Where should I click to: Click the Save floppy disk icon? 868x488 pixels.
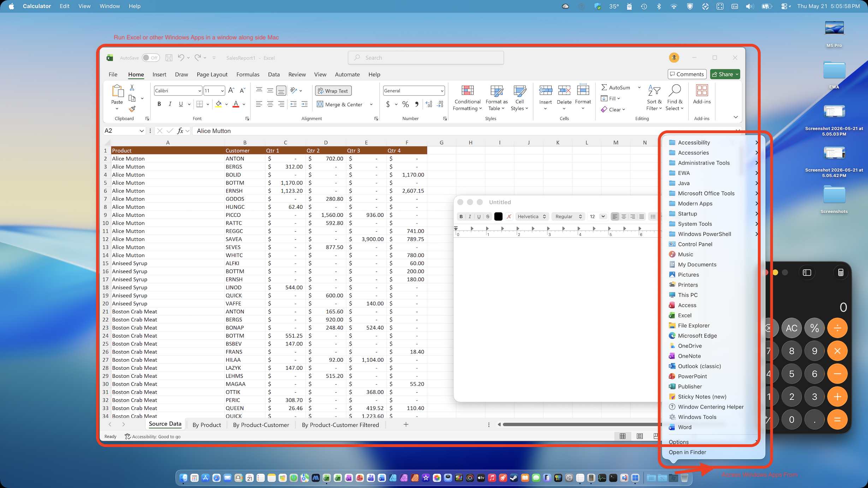click(x=169, y=58)
